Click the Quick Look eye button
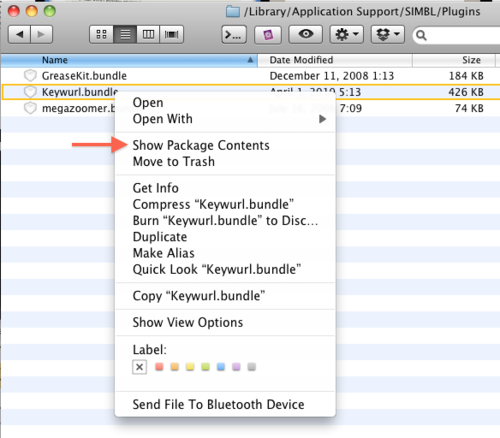The width and height of the screenshot is (500, 438). pos(305,34)
